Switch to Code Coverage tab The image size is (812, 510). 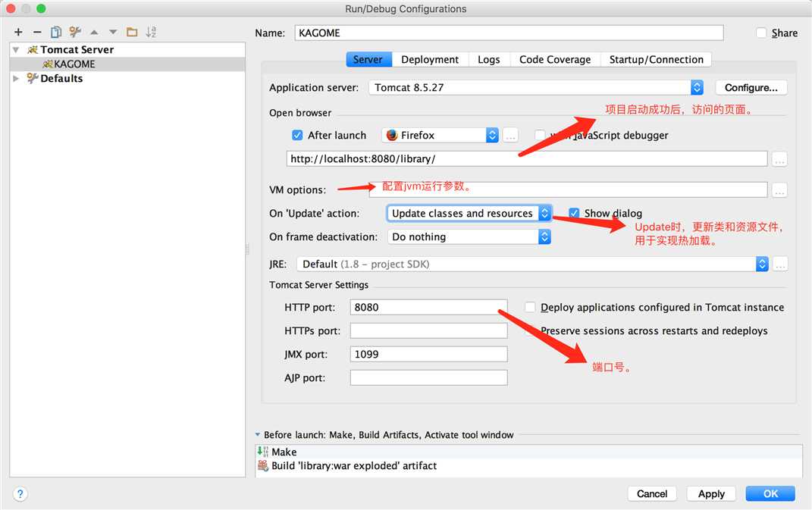pyautogui.click(x=555, y=60)
